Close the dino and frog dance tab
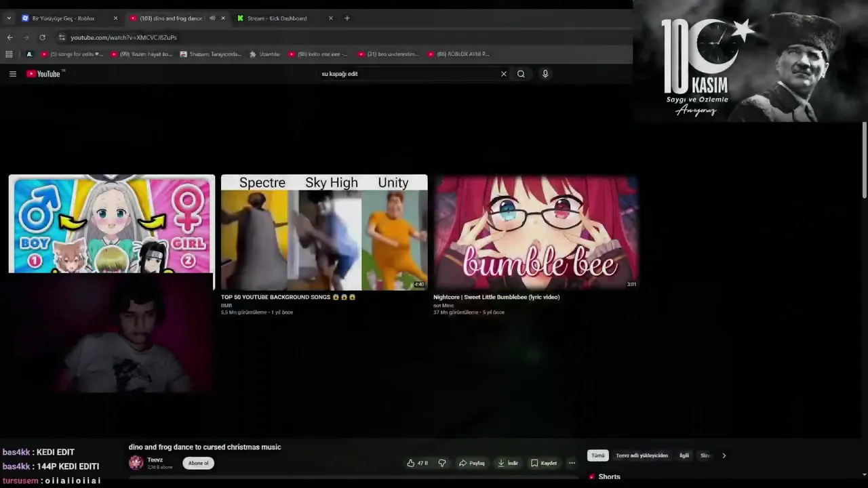 coord(223,18)
